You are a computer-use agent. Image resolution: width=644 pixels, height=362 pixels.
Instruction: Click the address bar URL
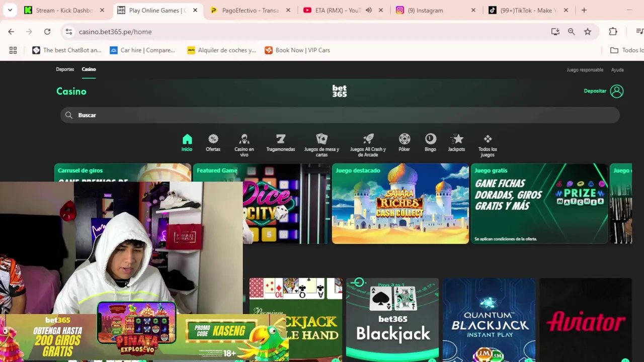pyautogui.click(x=115, y=32)
